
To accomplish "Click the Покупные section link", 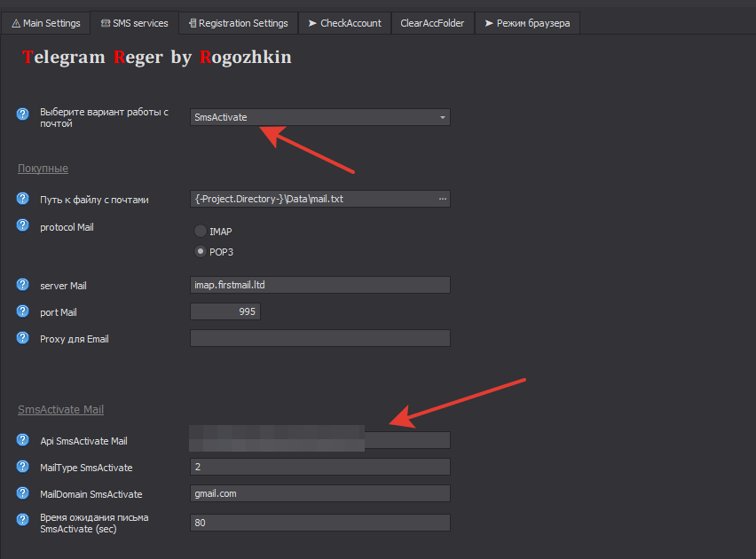I will click(x=43, y=169).
